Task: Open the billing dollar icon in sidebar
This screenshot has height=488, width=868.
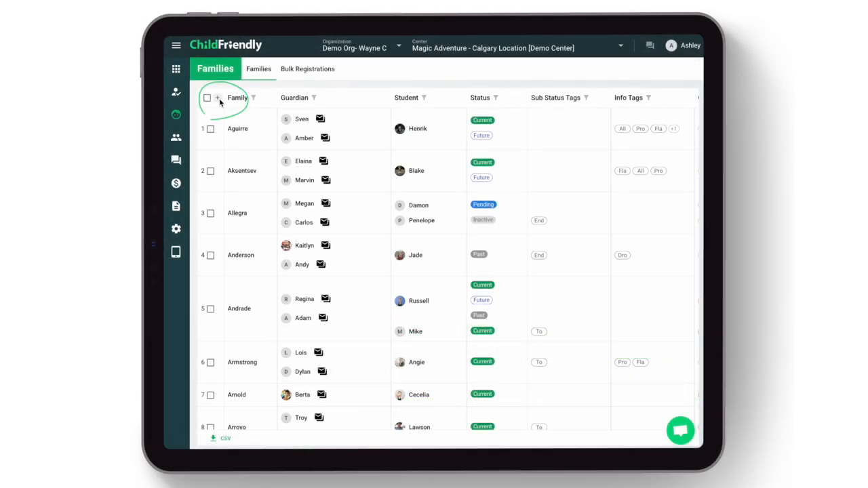Action: [x=176, y=183]
